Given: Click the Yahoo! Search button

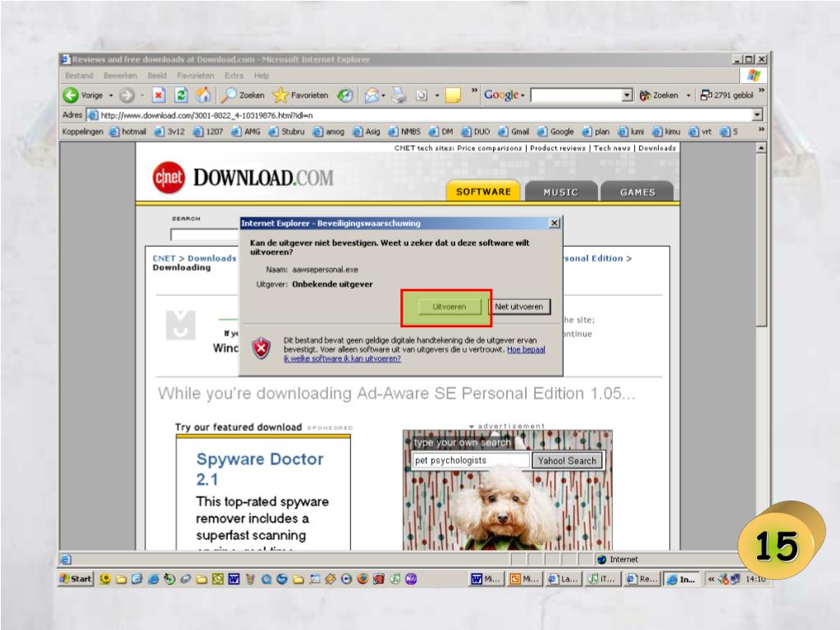Looking at the screenshot, I should 567,461.
